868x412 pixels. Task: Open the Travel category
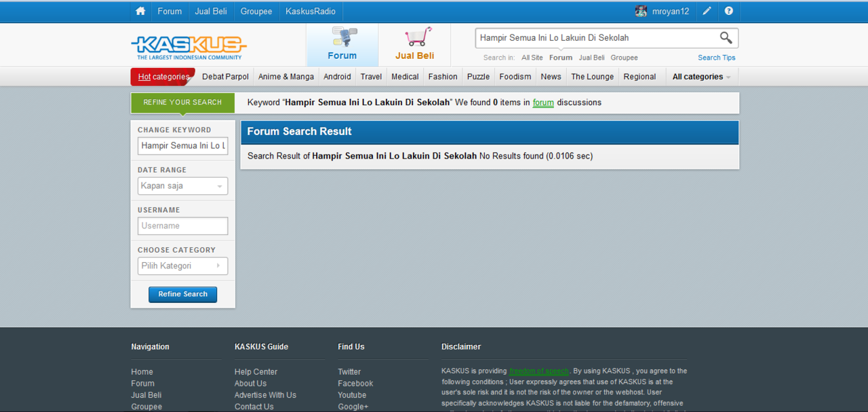coord(371,77)
